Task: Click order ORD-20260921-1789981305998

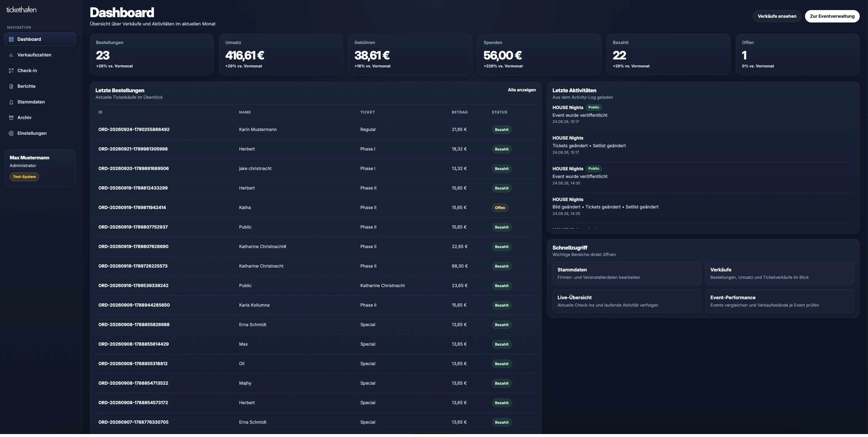Action: (133, 149)
